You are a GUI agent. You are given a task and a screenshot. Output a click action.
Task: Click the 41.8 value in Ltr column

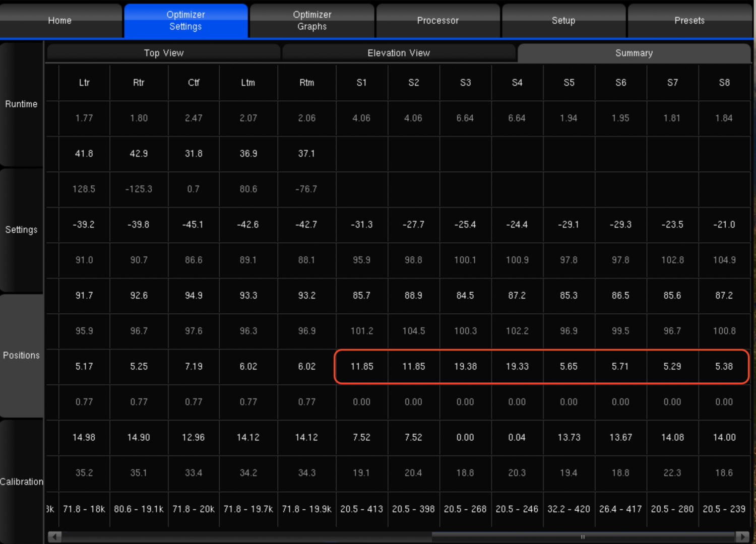pyautogui.click(x=84, y=154)
